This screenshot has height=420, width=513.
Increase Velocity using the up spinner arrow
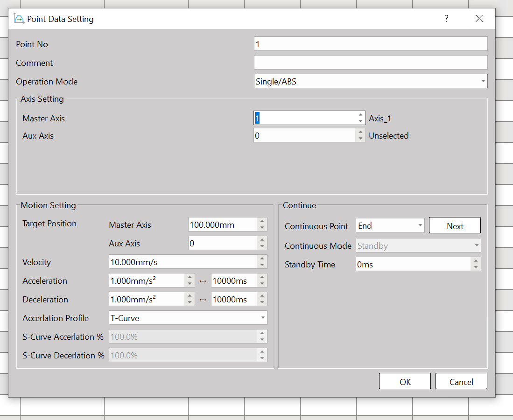click(262, 258)
